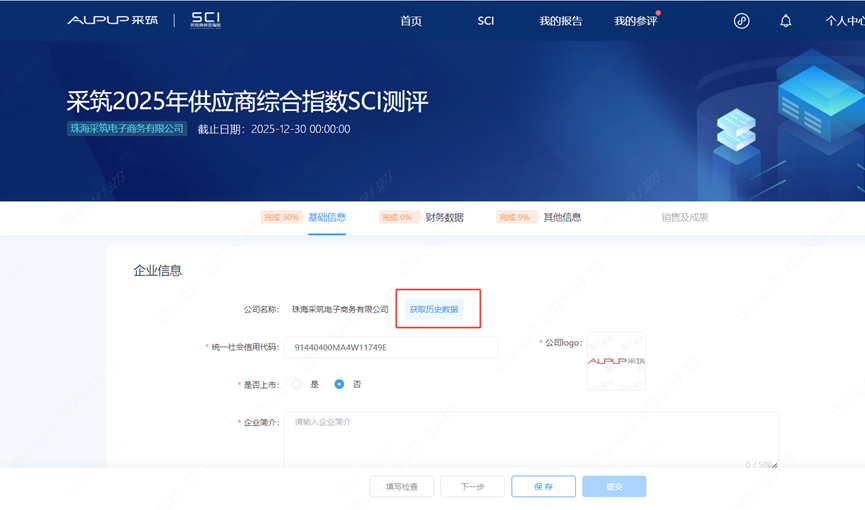Click 获取历史数据 button
Viewport: 865px width, 510px height.
[x=434, y=309]
